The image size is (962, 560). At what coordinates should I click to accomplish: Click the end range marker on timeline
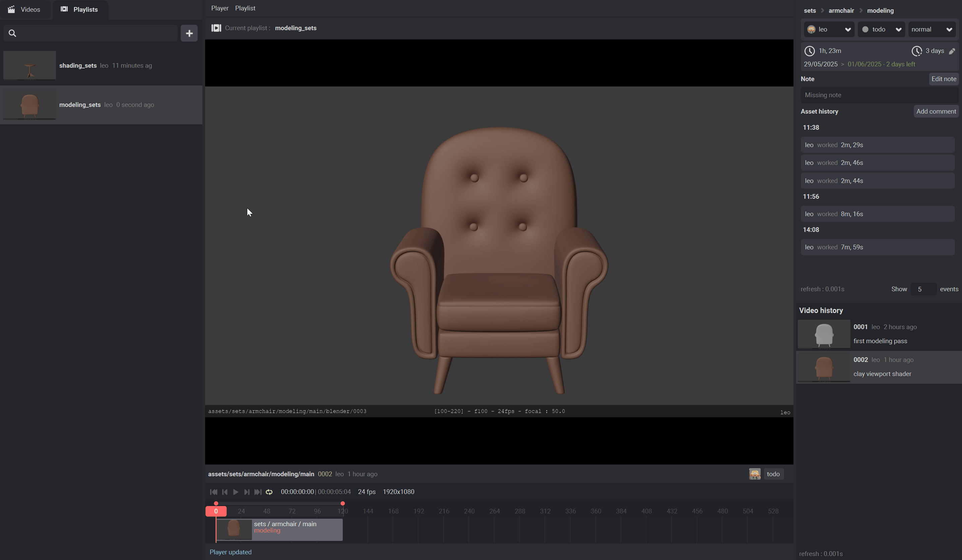342,503
